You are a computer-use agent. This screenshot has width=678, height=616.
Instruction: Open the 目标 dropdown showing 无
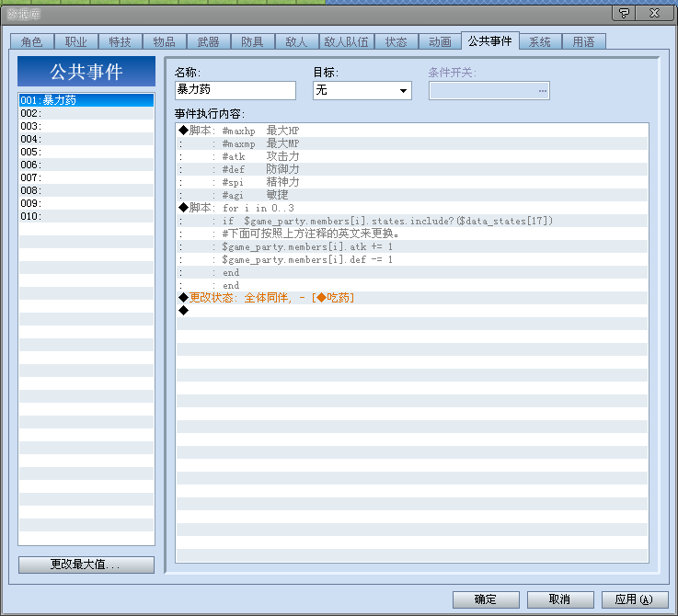click(362, 90)
